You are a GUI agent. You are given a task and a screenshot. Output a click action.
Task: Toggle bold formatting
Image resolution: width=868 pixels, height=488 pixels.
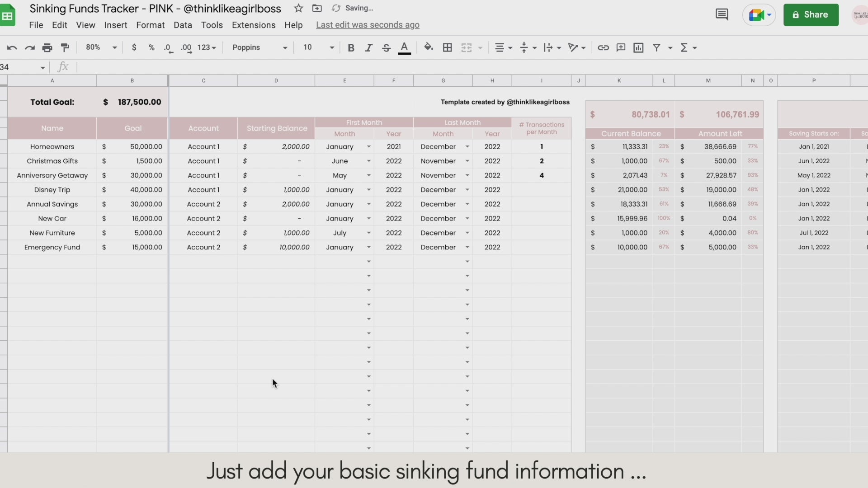coord(351,47)
